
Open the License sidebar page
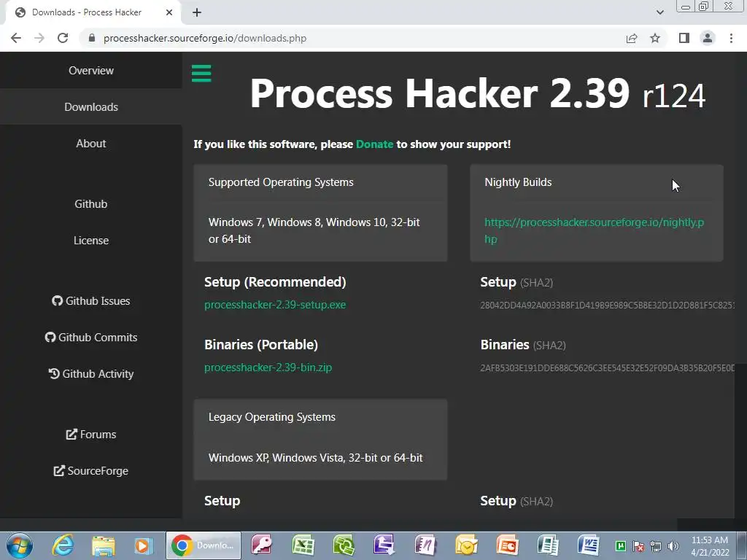[91, 241]
